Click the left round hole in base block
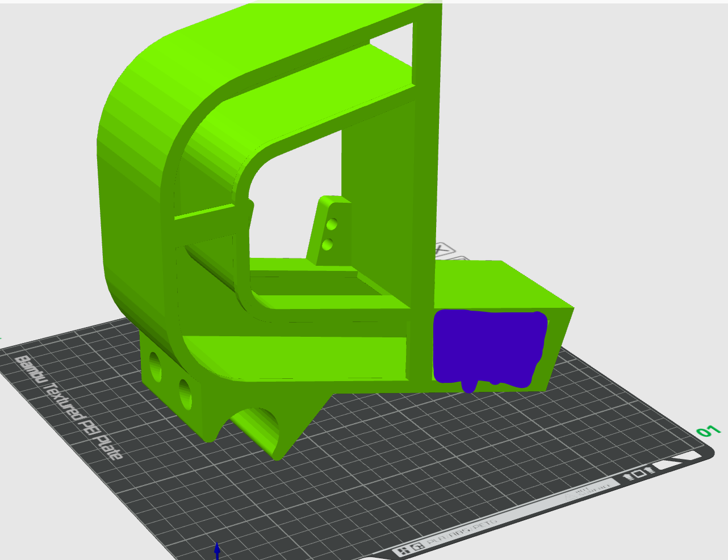 (155, 366)
